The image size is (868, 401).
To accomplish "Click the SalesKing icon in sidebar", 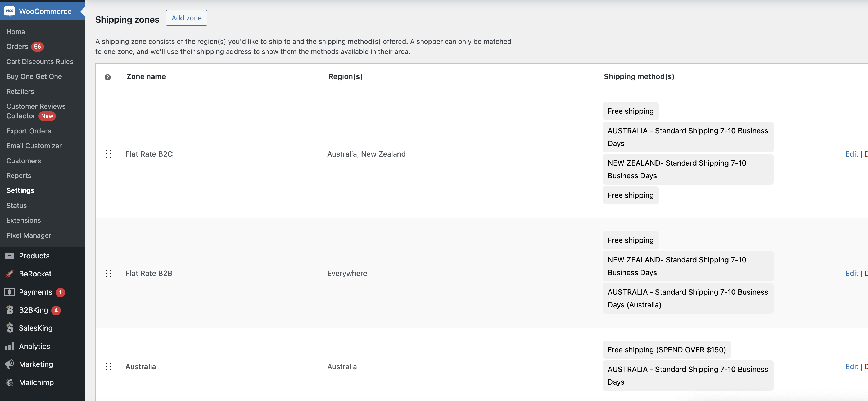I will point(10,328).
